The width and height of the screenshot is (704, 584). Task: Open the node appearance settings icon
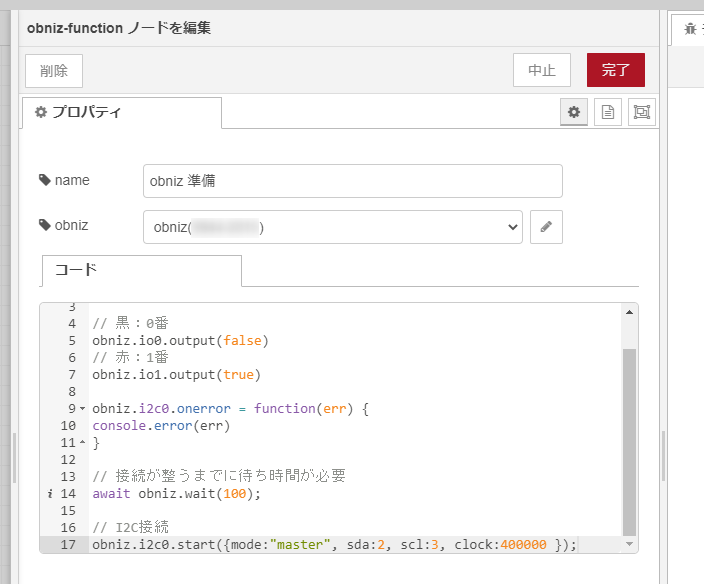[641, 113]
